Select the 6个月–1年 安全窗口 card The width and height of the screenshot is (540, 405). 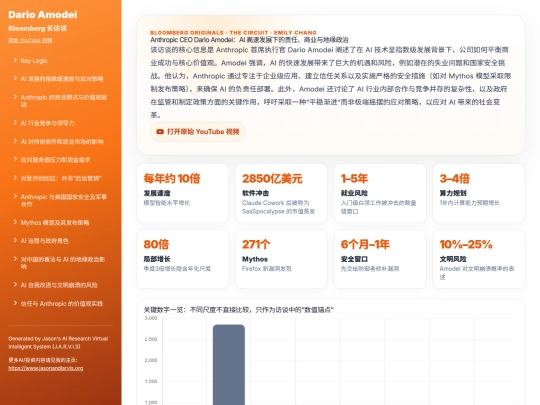380,259
